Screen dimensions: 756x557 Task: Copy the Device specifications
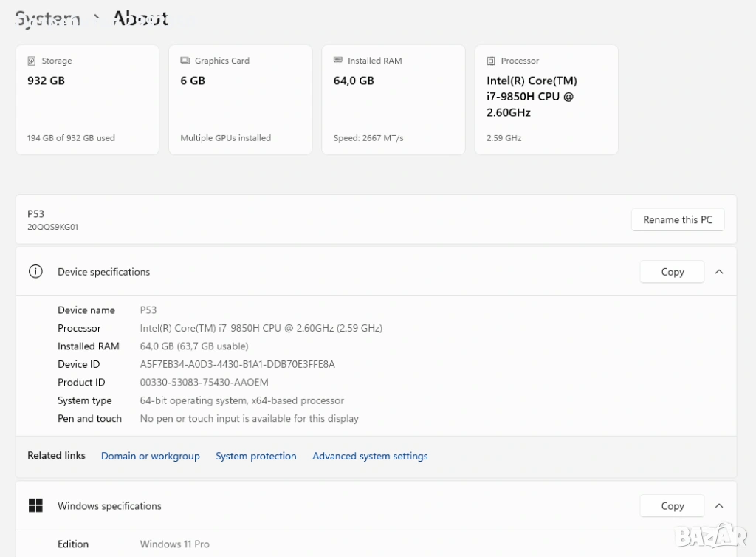click(672, 272)
